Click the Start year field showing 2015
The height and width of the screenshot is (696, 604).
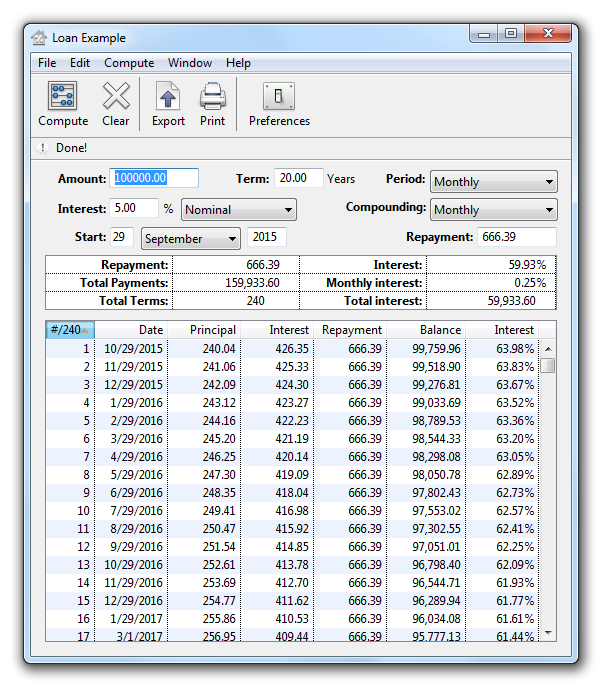tap(267, 237)
